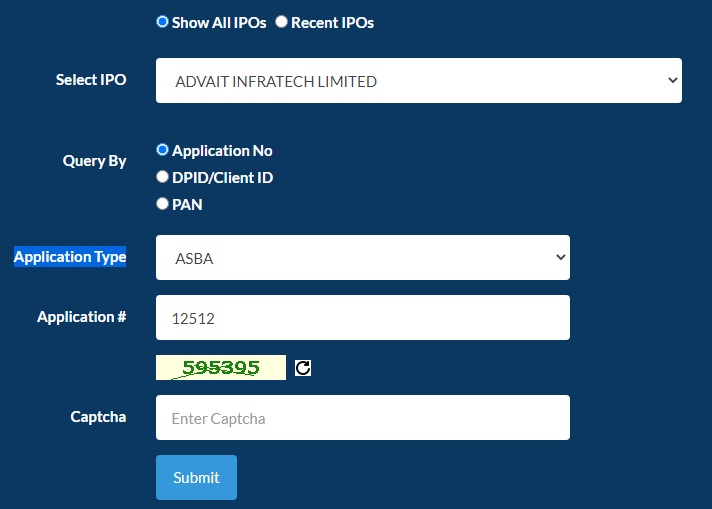Click the Application # field containing 12512

(362, 318)
